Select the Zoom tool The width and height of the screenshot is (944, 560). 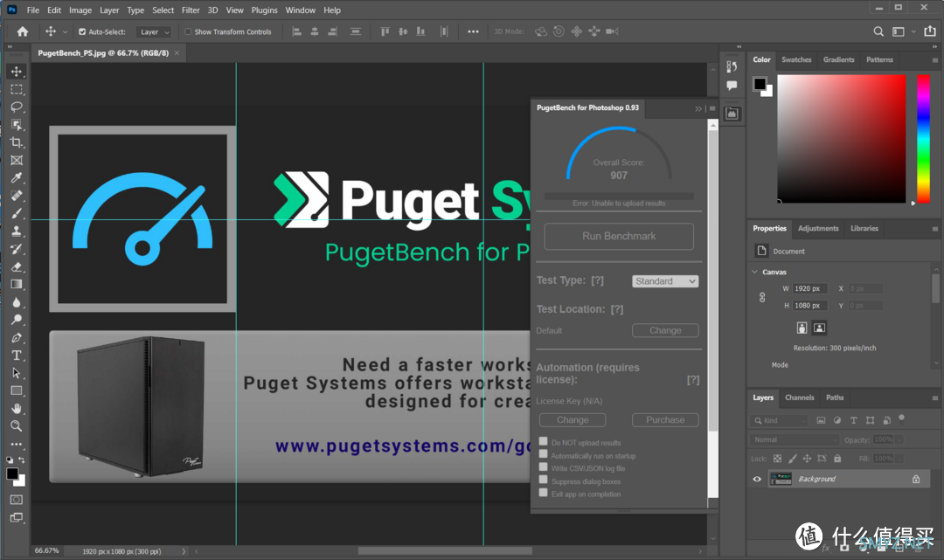click(x=17, y=426)
